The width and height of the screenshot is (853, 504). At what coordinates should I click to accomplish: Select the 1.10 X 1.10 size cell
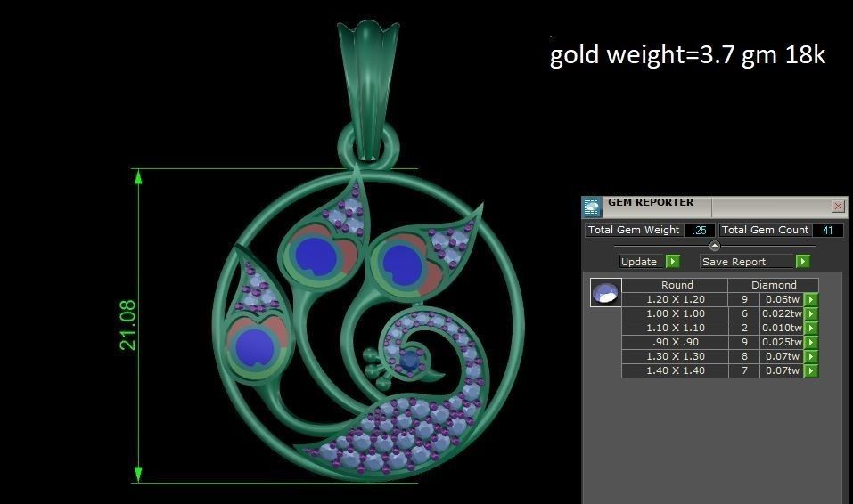[x=675, y=328]
